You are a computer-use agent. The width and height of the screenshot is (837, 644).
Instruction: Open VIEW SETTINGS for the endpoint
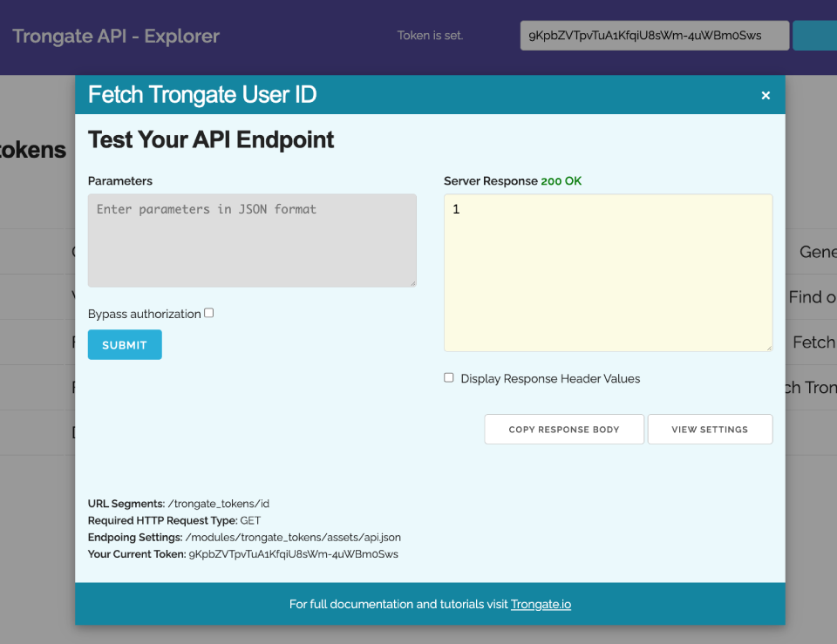tap(710, 430)
